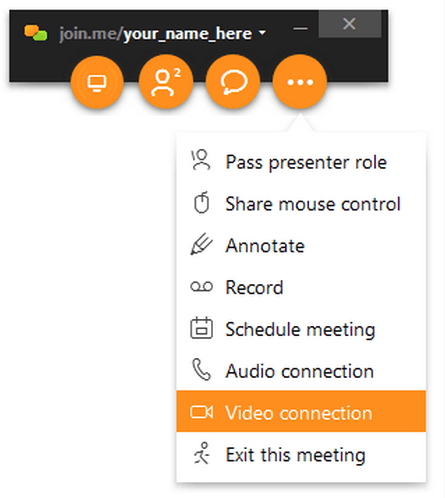
Task: Start recording via the Record entry
Action: 301,287
